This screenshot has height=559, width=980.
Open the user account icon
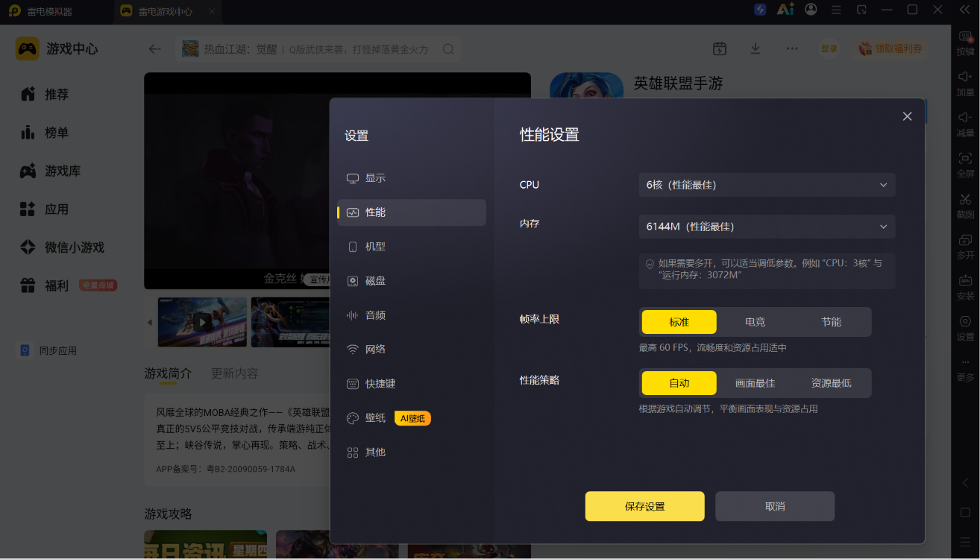pos(811,10)
